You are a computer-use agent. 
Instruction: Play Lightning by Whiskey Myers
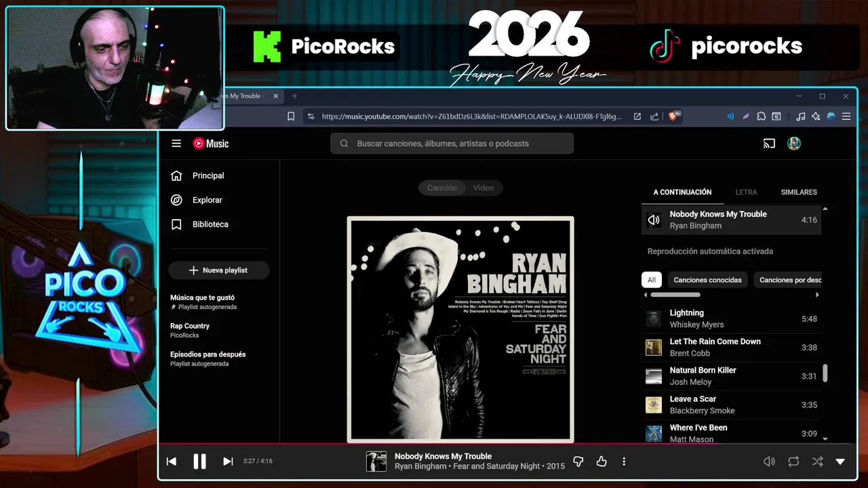tap(731, 319)
